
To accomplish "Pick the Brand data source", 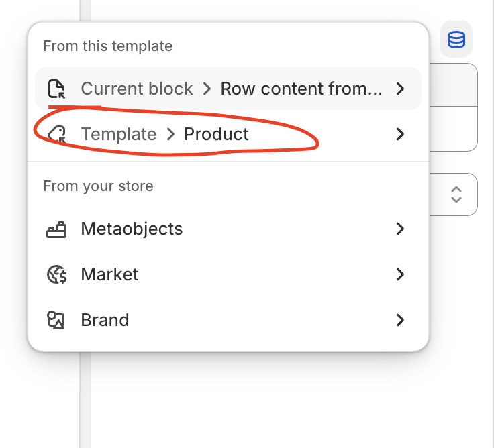I will click(105, 320).
